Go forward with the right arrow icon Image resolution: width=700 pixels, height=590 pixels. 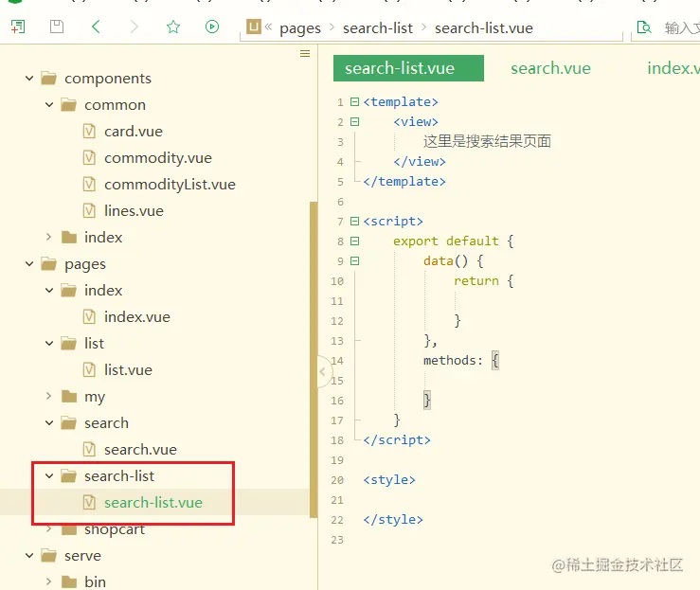[x=134, y=27]
